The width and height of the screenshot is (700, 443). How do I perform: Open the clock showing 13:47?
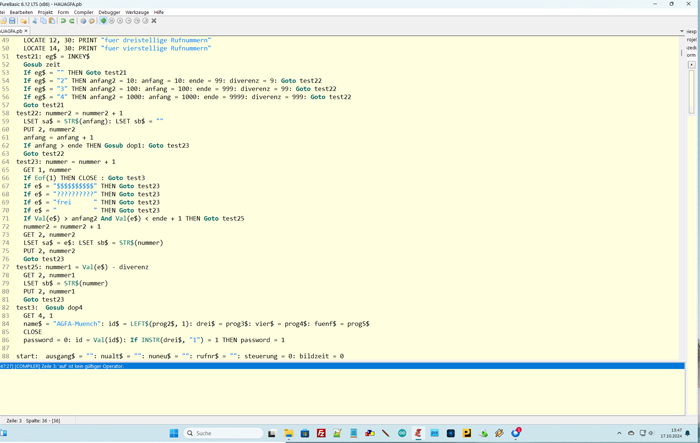[x=671, y=433]
